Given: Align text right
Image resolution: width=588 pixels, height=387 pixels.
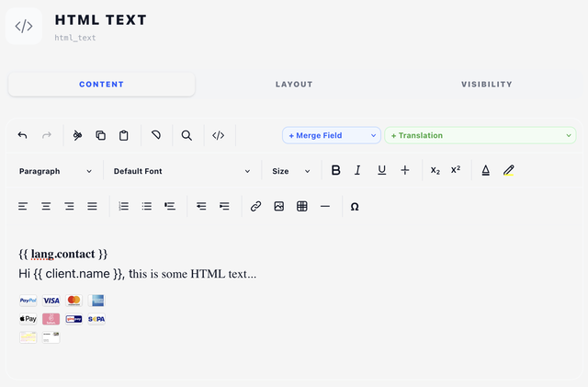Looking at the screenshot, I should 70,206.
